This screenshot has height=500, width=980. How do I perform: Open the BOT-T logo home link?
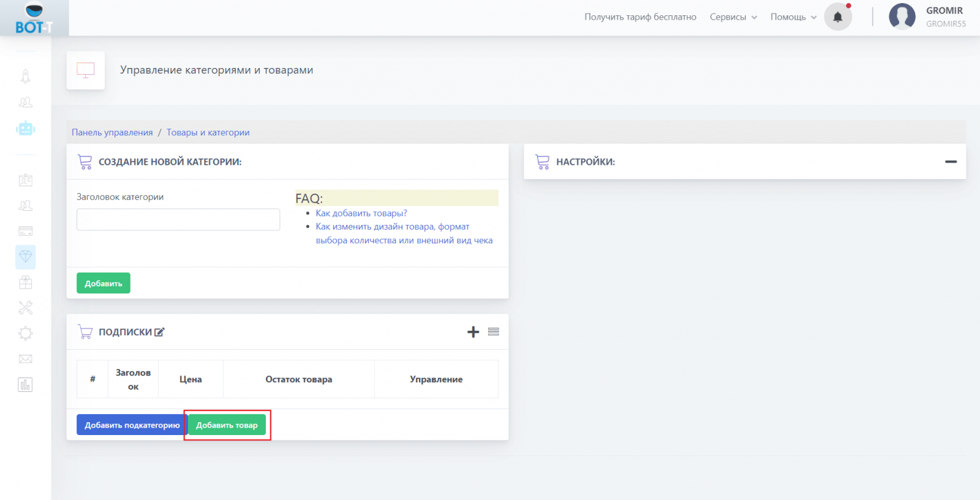pos(34,18)
